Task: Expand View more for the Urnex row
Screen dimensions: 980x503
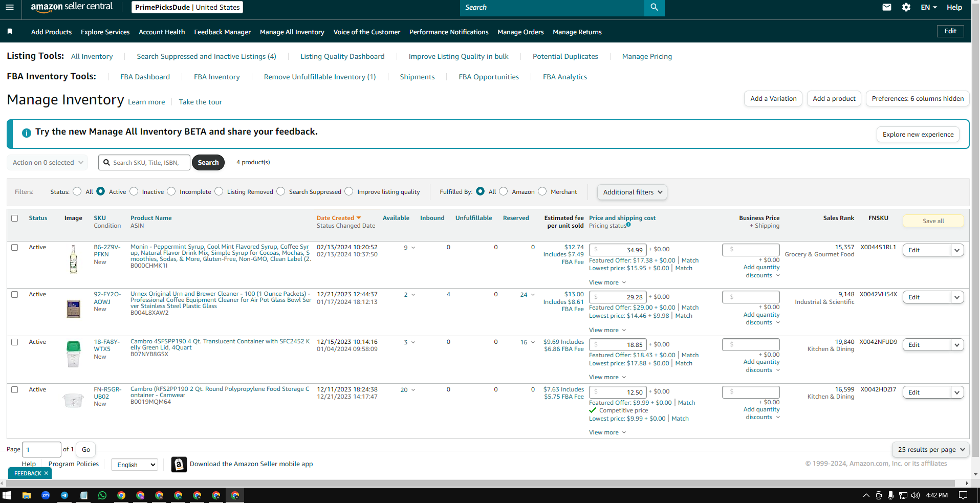Action: coord(607,330)
